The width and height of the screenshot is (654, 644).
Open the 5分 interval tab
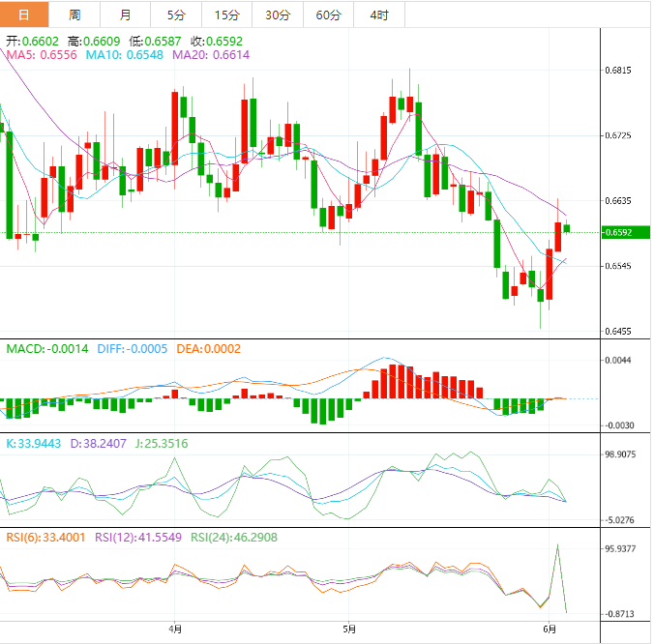pyautogui.click(x=175, y=15)
